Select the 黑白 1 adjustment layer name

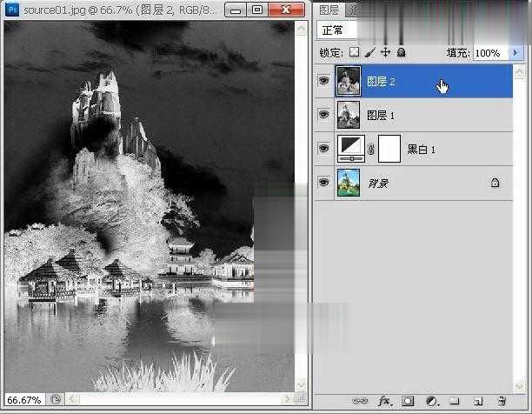pyautogui.click(x=421, y=150)
